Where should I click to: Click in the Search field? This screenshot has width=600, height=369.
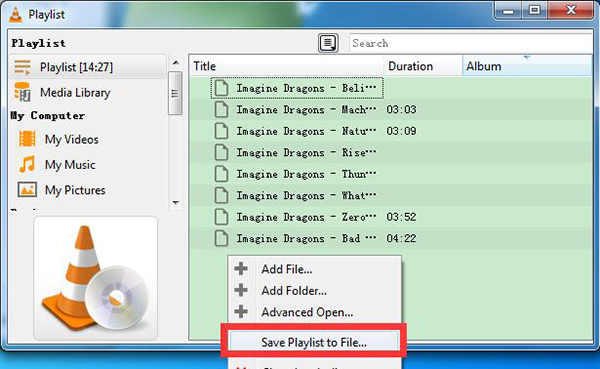pos(471,43)
